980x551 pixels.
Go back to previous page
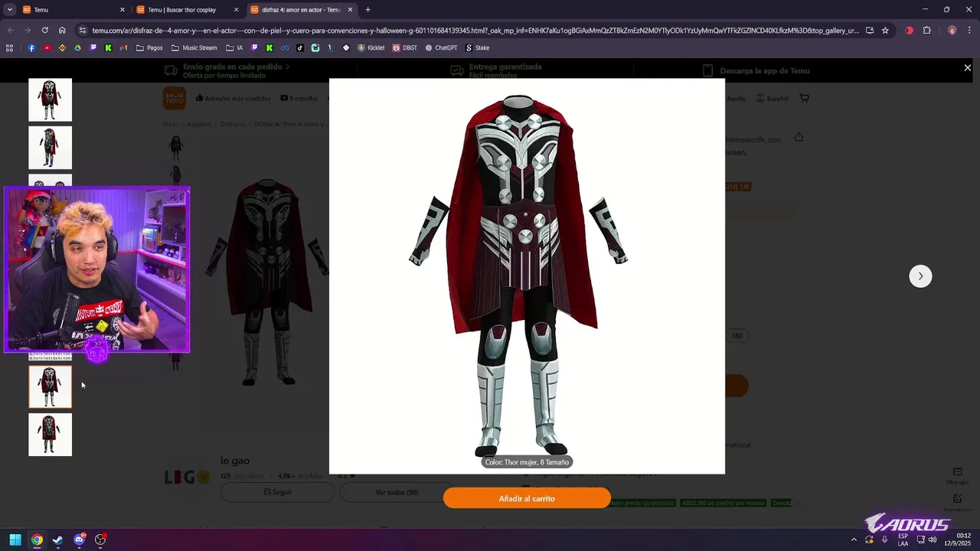tap(10, 31)
